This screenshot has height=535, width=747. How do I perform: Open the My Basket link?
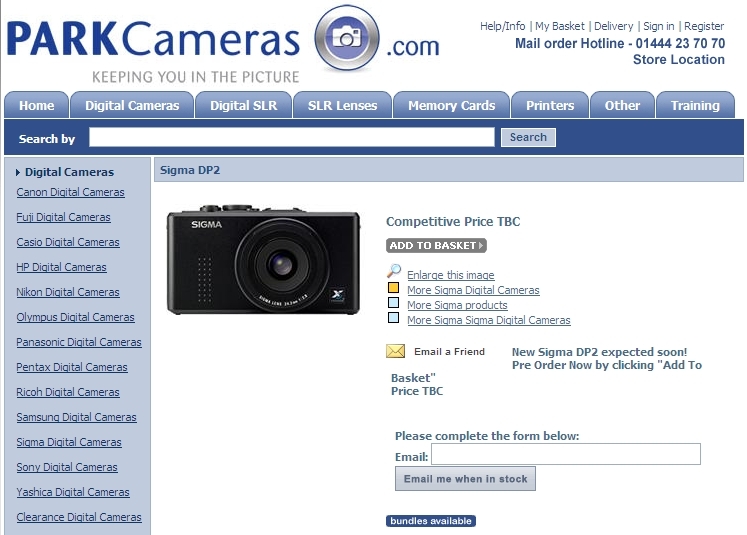pos(559,26)
